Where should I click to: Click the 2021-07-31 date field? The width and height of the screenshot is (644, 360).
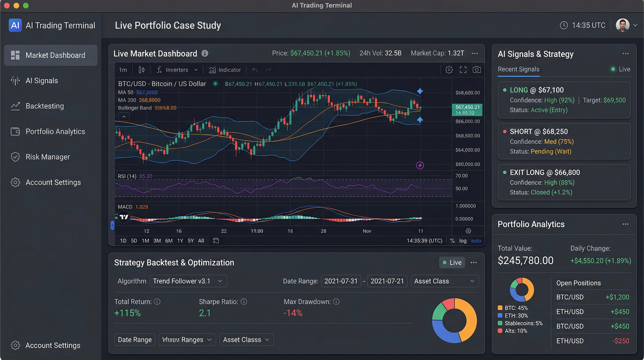coord(341,281)
